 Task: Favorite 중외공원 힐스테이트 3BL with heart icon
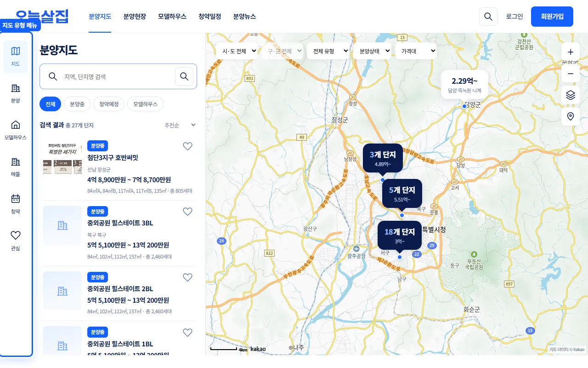(x=187, y=212)
